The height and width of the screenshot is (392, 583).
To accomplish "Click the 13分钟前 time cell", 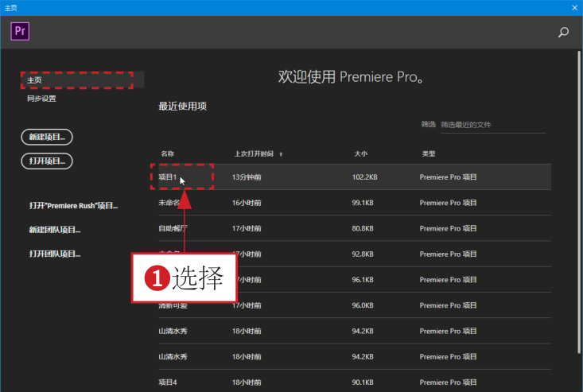I will [x=247, y=177].
